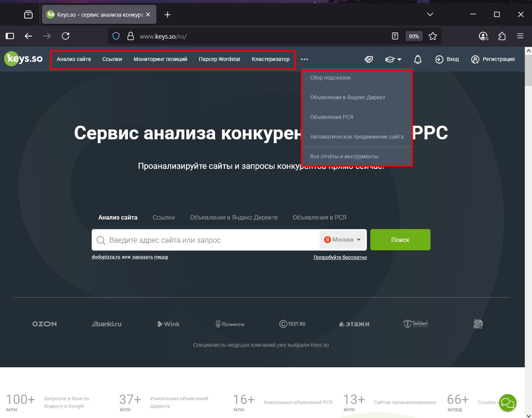532x418 pixels.
Task: Open the pricing tag icon in the header
Action: (x=368, y=59)
